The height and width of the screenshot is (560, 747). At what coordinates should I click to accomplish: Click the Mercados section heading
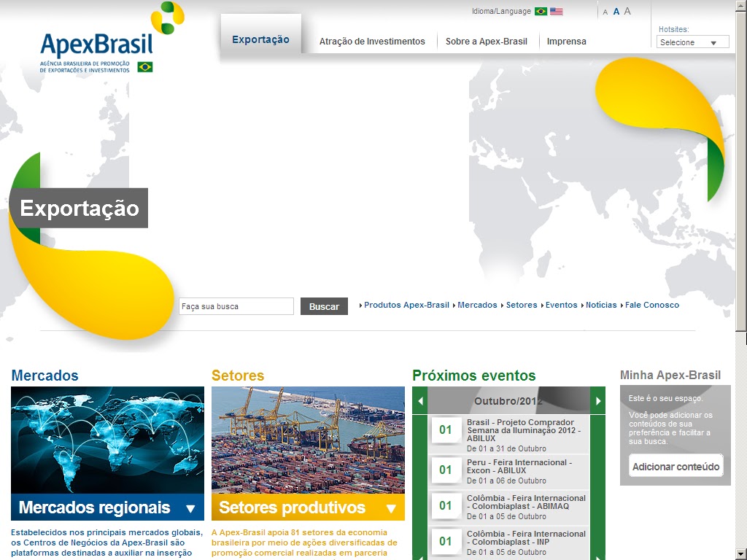pyautogui.click(x=44, y=376)
